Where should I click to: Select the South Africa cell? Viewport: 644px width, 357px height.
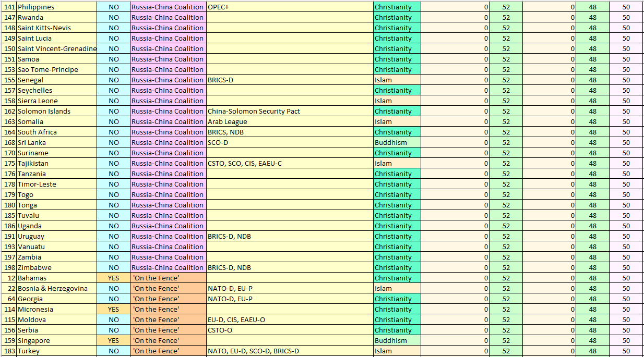click(x=57, y=132)
